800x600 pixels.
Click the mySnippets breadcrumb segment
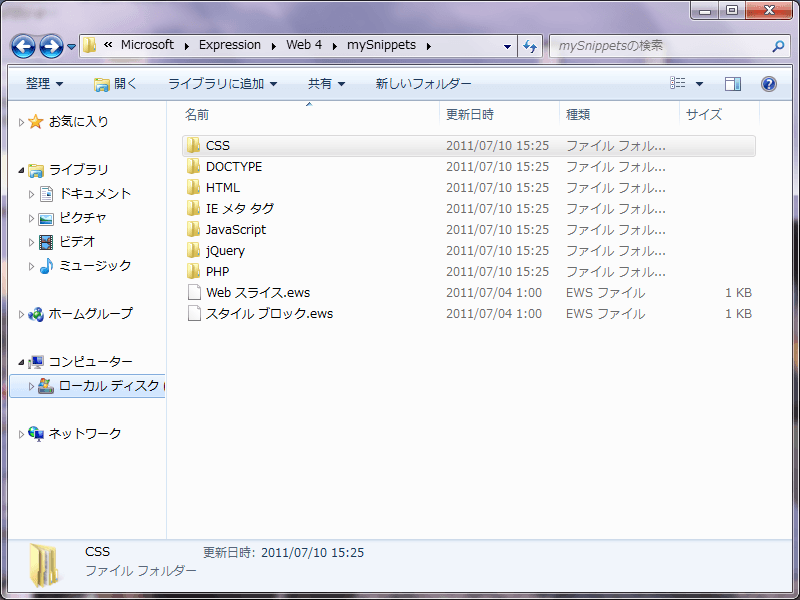[x=382, y=45]
